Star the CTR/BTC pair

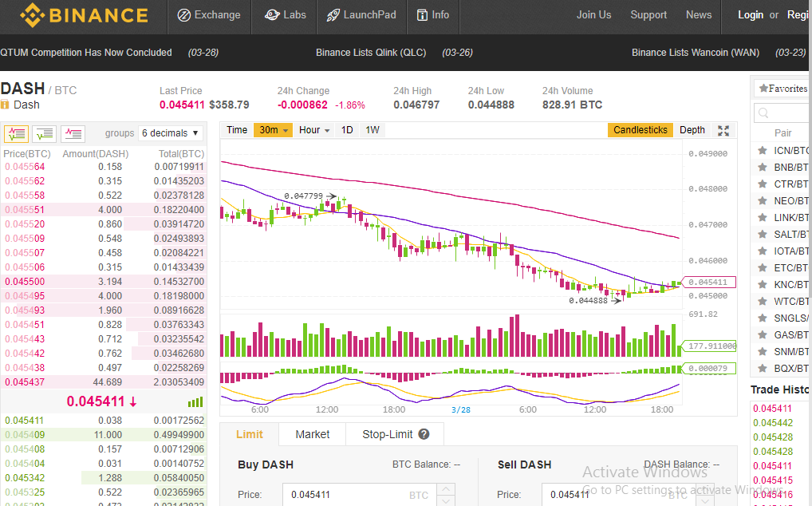pos(763,184)
